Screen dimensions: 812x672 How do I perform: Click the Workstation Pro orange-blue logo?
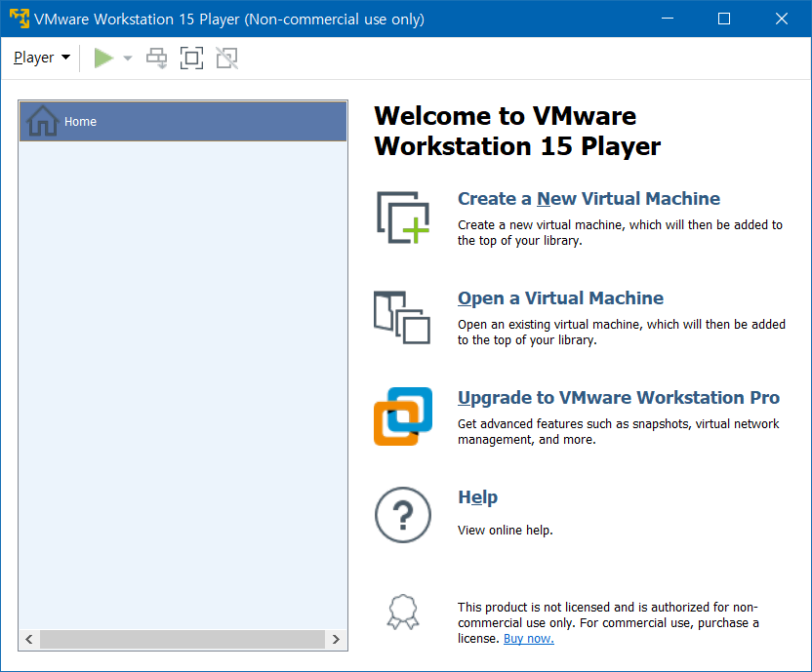[x=403, y=416]
